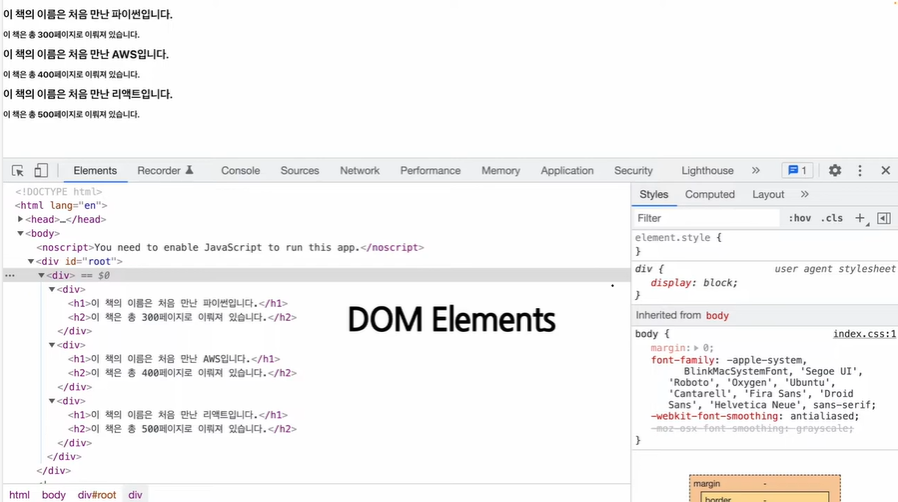The width and height of the screenshot is (898, 502).
Task: Open options dots beside selected div
Action: (10, 275)
